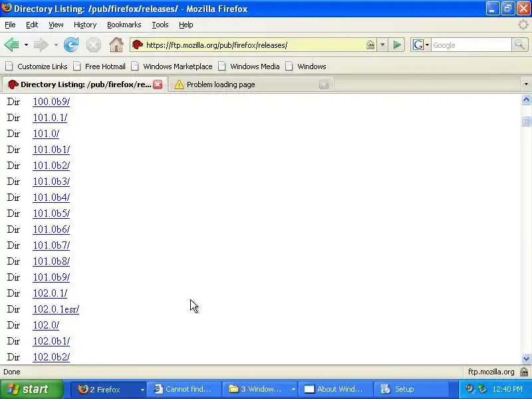Open the 101.0b7/ directory link
532x399 pixels.
point(51,245)
